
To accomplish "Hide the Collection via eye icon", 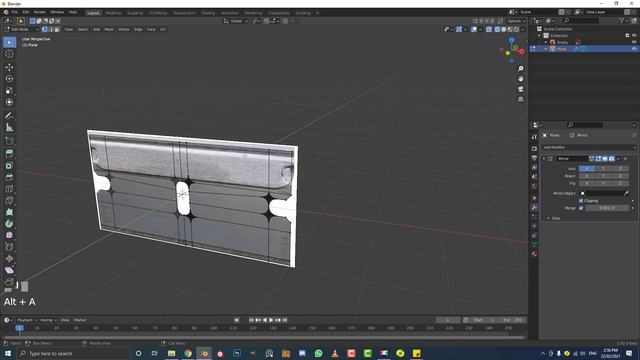I will pos(634,36).
